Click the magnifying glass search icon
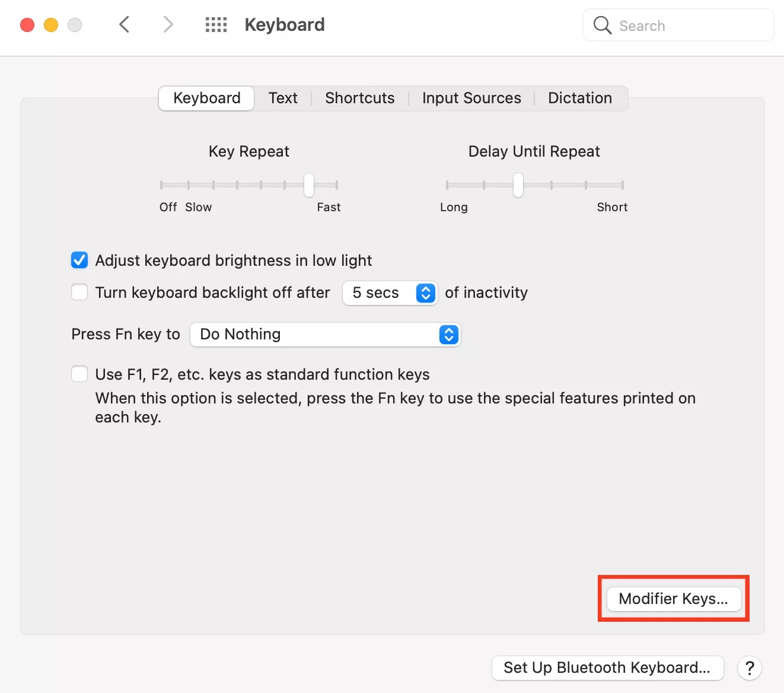 tap(602, 26)
